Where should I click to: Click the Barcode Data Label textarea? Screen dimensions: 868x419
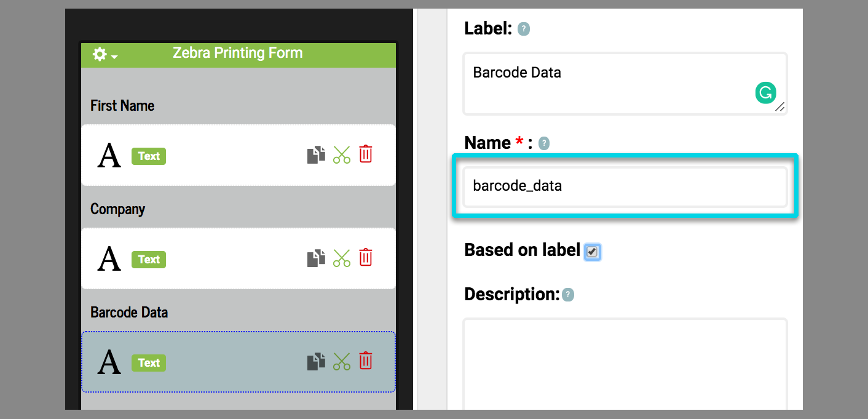609,83
